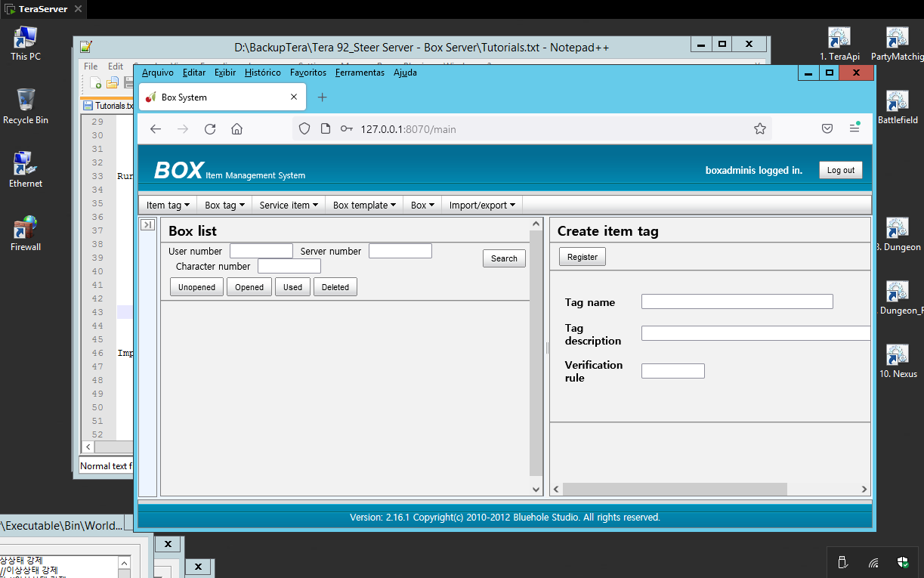Expand the Box template dropdown menu
The image size is (924, 578).
[x=364, y=205]
